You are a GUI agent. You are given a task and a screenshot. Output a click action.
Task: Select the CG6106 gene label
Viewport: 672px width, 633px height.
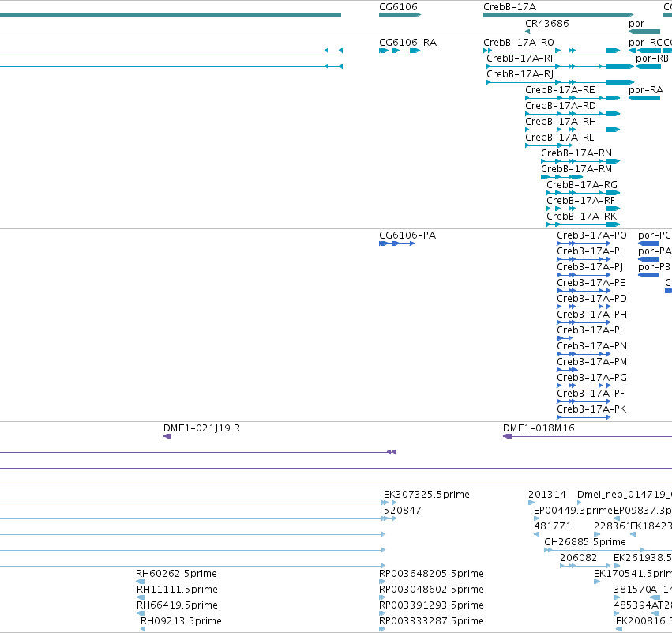coord(398,7)
